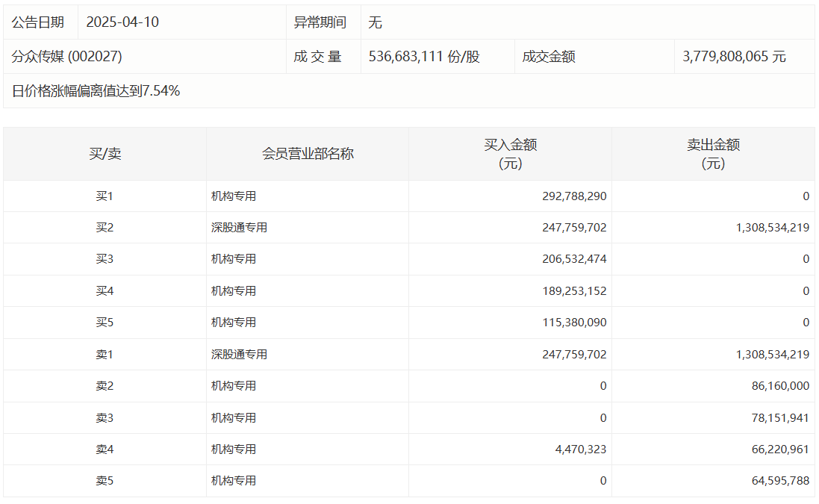Select the 成交量 value 536,683,111 份/股
The height and width of the screenshot is (504, 819).
click(x=424, y=57)
